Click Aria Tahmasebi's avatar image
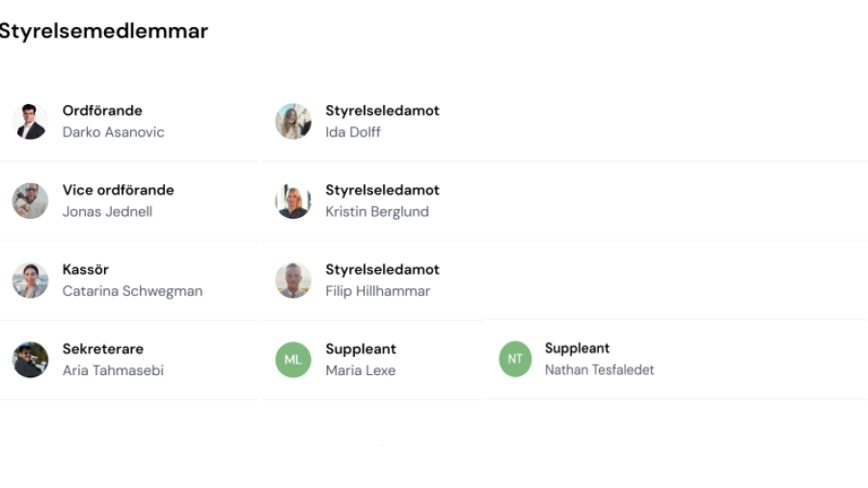Screen dimensions: 868x488 pos(30,360)
